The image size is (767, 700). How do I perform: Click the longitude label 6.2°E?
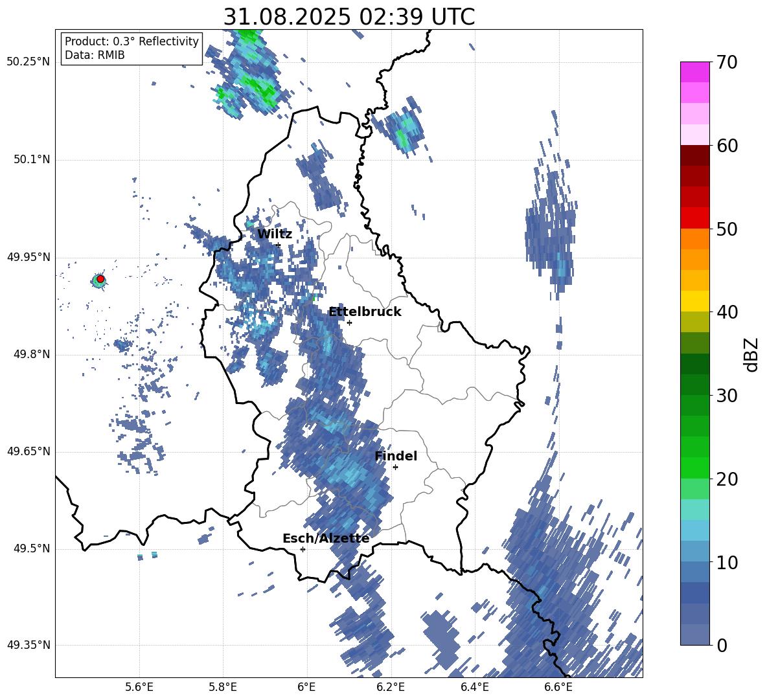[391, 687]
